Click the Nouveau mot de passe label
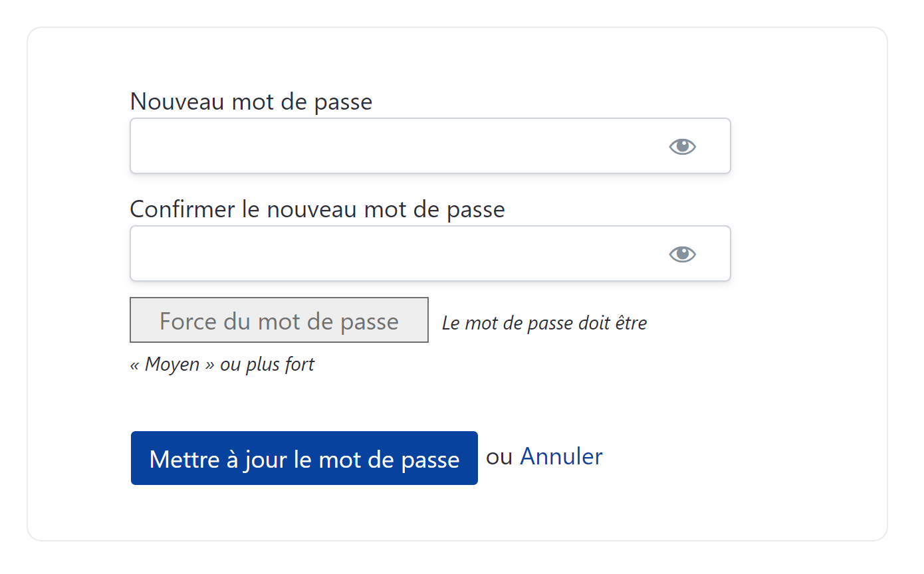Screen dimensions: 924x574 tap(251, 101)
